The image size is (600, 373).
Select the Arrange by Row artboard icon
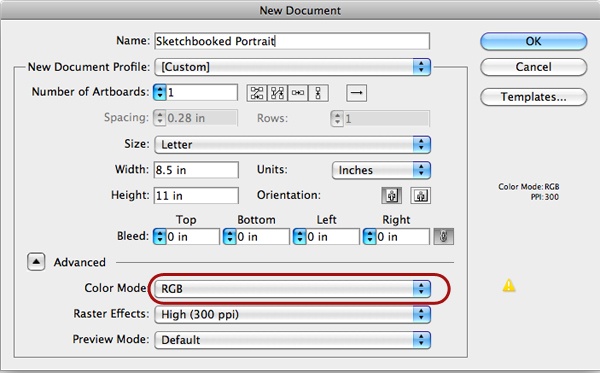coord(298,93)
